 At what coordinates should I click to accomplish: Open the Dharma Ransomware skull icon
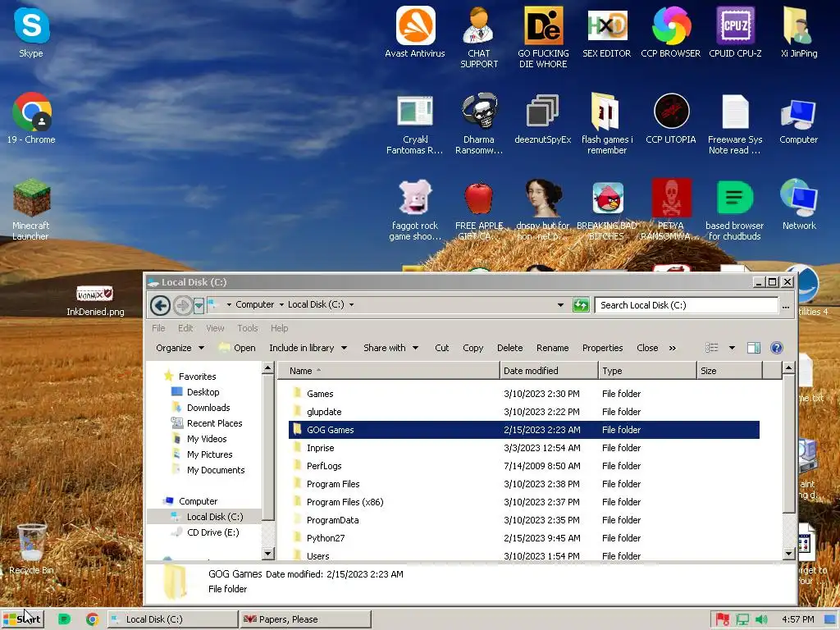point(479,125)
